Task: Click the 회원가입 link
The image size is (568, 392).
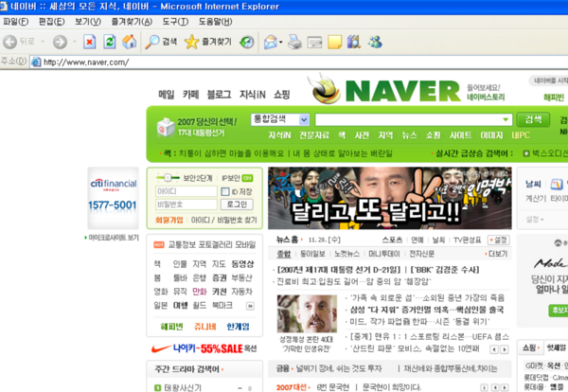Action: click(x=169, y=220)
